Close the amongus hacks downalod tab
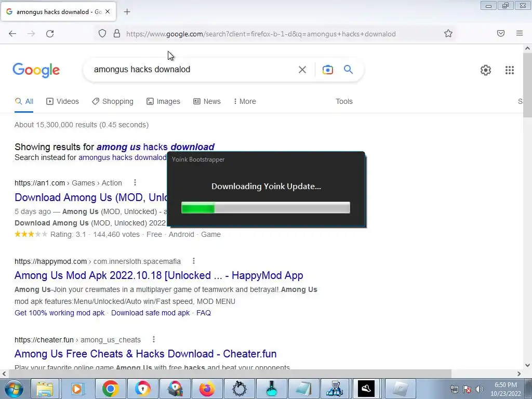The image size is (532, 399). (x=108, y=11)
